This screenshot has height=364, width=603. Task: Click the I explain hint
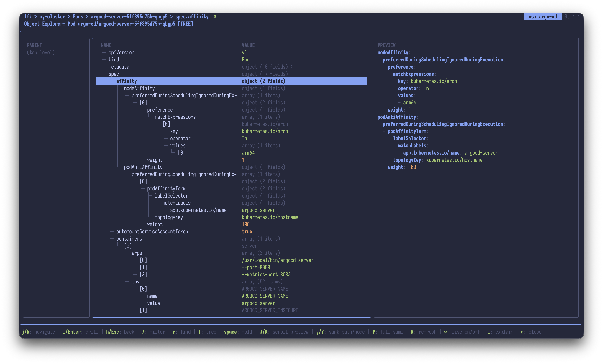(500, 332)
